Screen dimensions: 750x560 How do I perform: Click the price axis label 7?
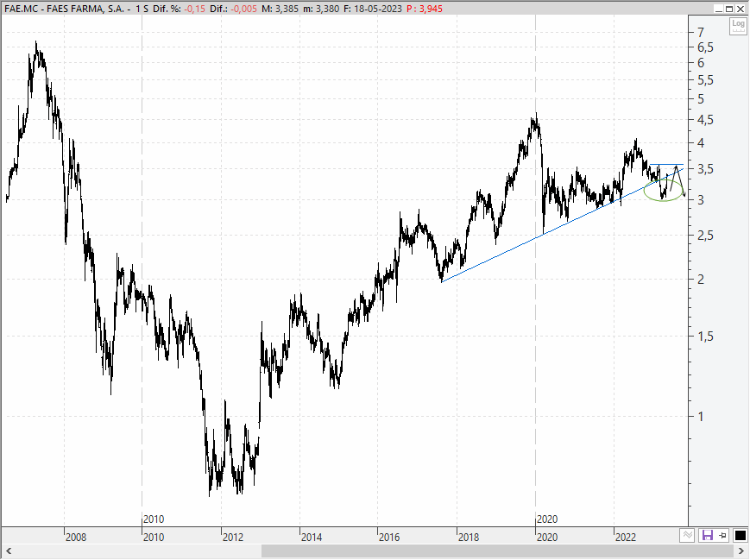coord(701,33)
